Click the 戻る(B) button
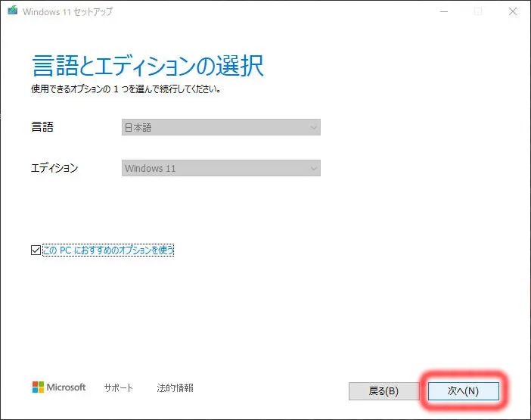This screenshot has height=420, width=531. [x=383, y=391]
